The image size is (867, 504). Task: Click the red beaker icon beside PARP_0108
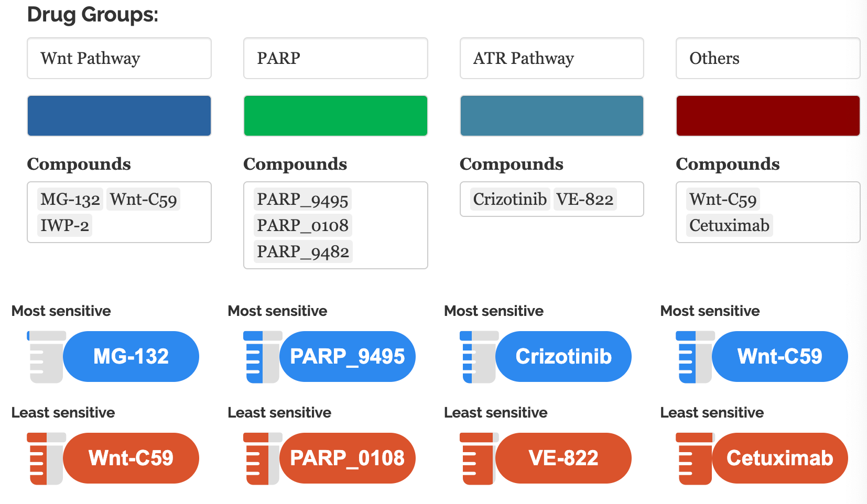(x=262, y=458)
